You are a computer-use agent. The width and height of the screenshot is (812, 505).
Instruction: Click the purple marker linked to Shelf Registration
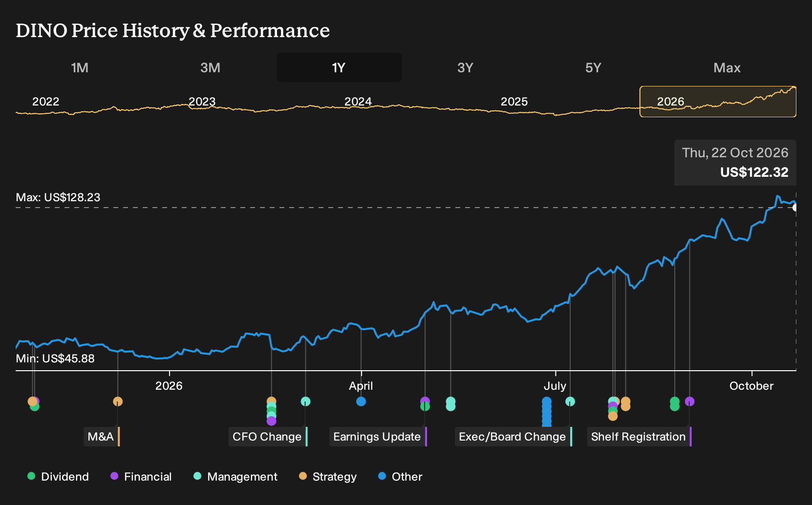(689, 401)
